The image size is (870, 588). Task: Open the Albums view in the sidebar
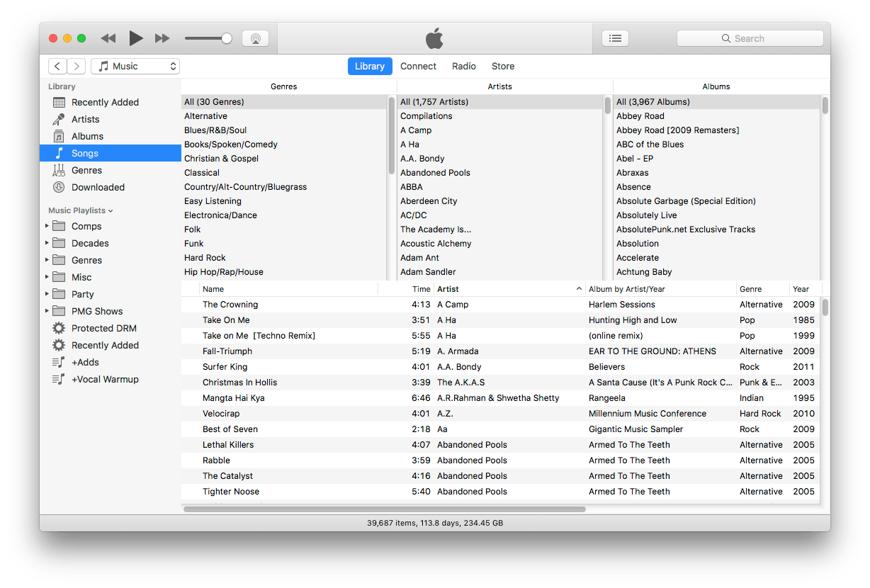click(111, 136)
